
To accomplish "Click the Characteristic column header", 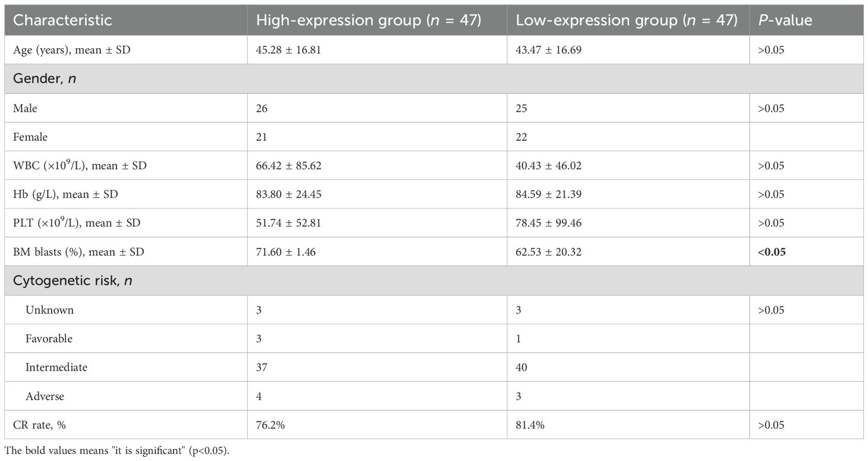I will (62, 20).
